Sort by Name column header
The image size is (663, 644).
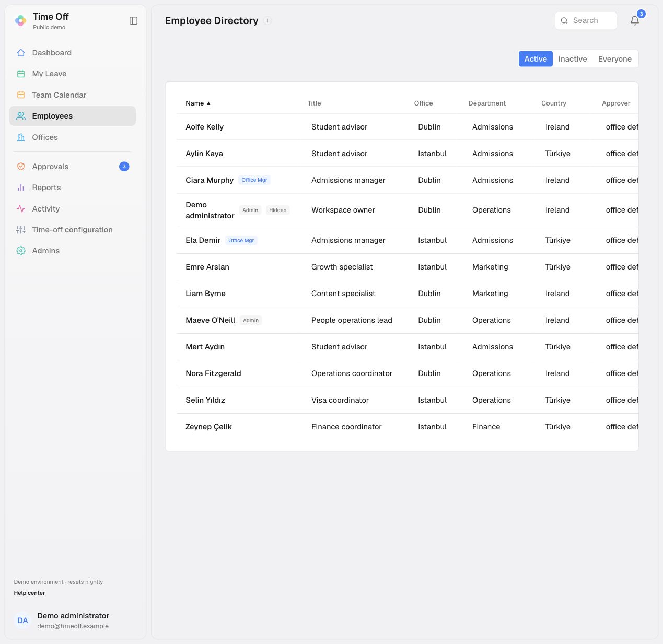pos(198,103)
